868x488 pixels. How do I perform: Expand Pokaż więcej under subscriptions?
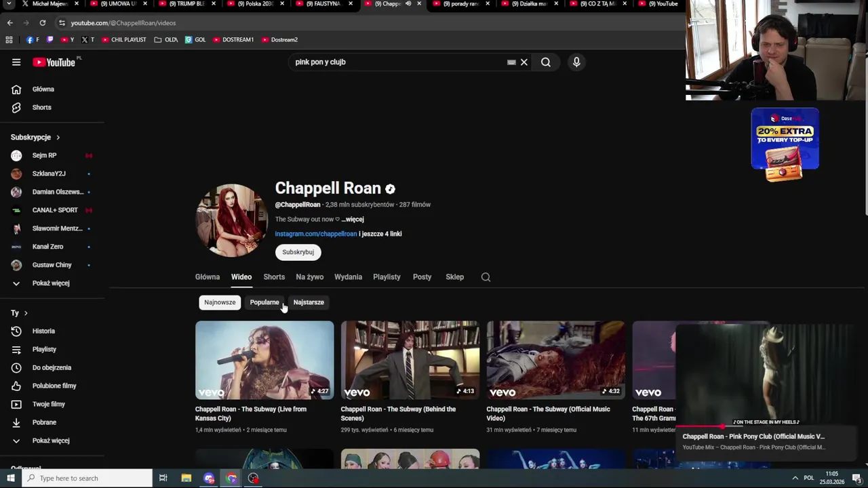pos(52,283)
